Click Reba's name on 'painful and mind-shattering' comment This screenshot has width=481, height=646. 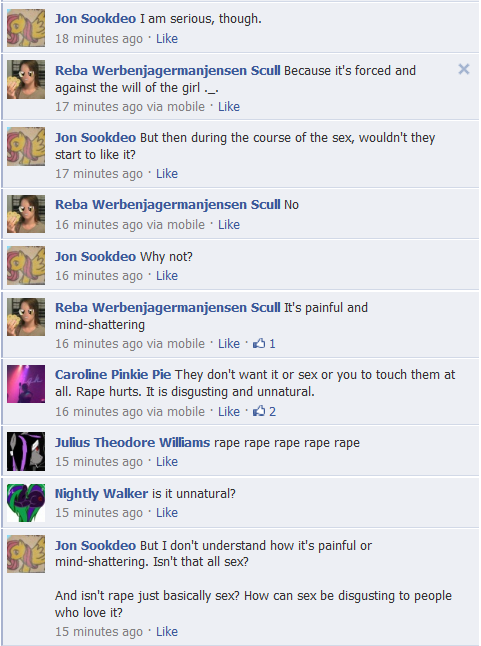coord(168,308)
